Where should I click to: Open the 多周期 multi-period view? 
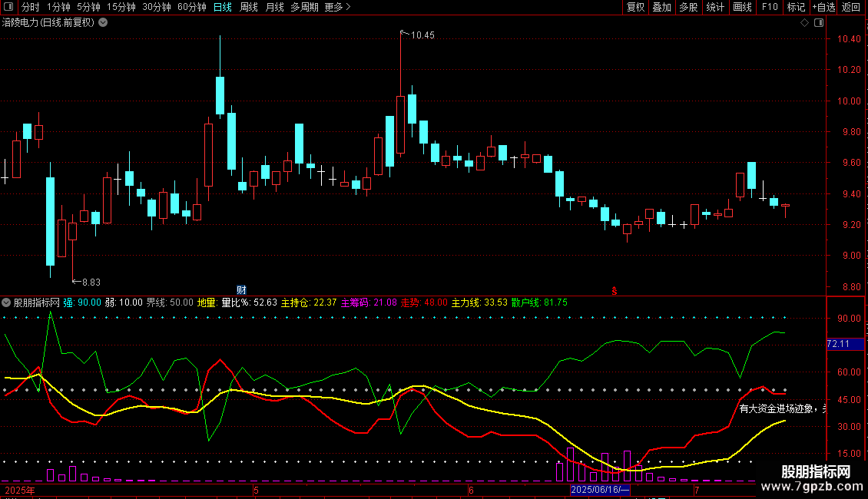tap(304, 7)
